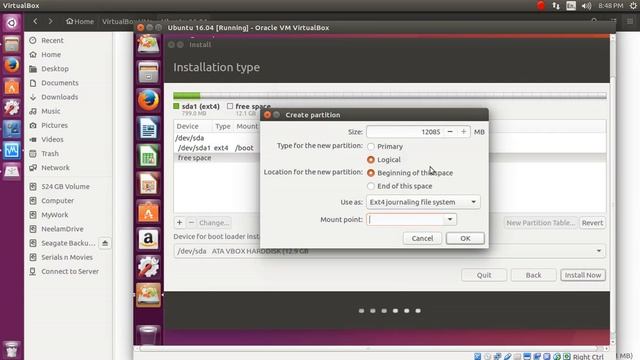Click the free space legend square

click(230, 106)
